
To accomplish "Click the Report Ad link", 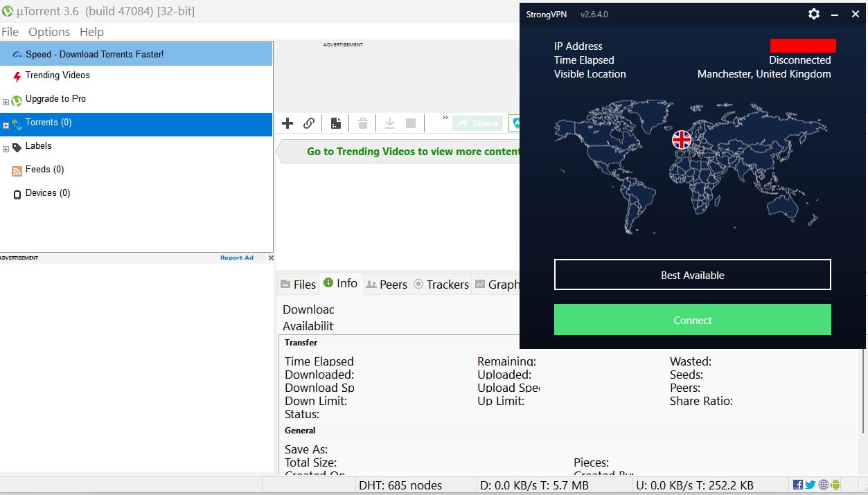I will tap(237, 258).
